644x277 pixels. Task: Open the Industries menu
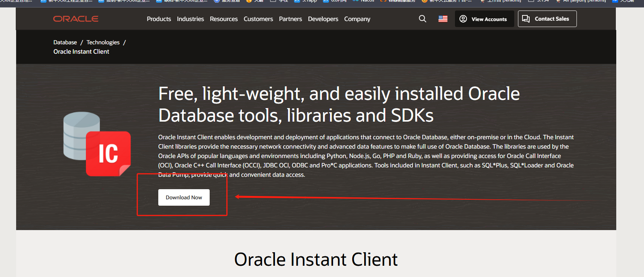(190, 19)
